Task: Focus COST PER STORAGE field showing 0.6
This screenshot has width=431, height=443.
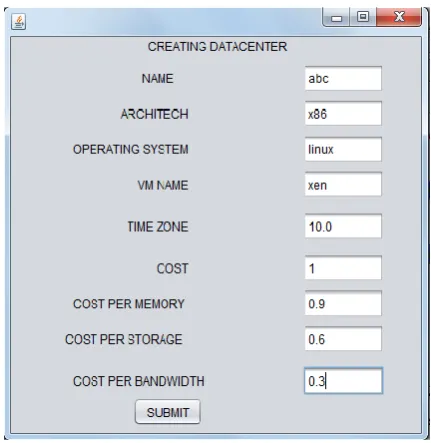Action: (x=343, y=339)
